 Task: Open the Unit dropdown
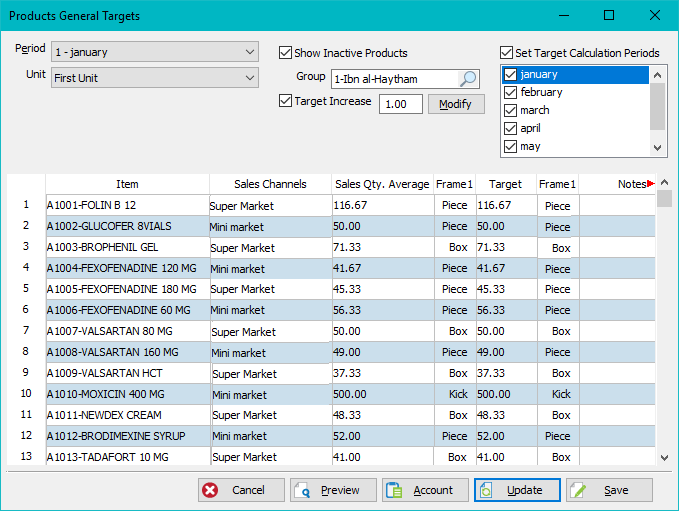(155, 78)
